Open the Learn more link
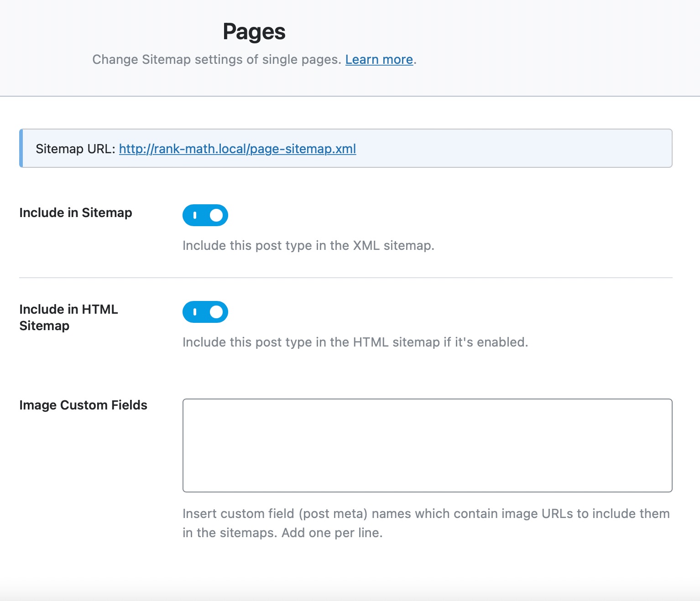Viewport: 700px width, 601px height. pos(379,60)
